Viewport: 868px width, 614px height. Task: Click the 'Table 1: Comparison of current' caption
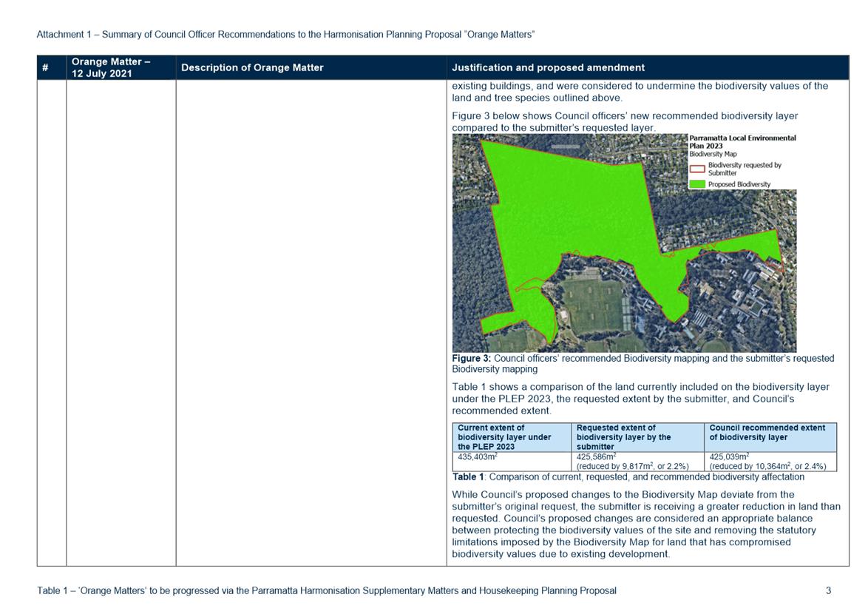pyautogui.click(x=628, y=476)
